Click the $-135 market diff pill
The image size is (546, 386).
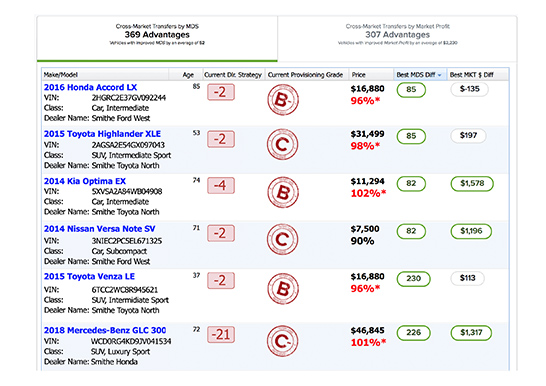(469, 89)
